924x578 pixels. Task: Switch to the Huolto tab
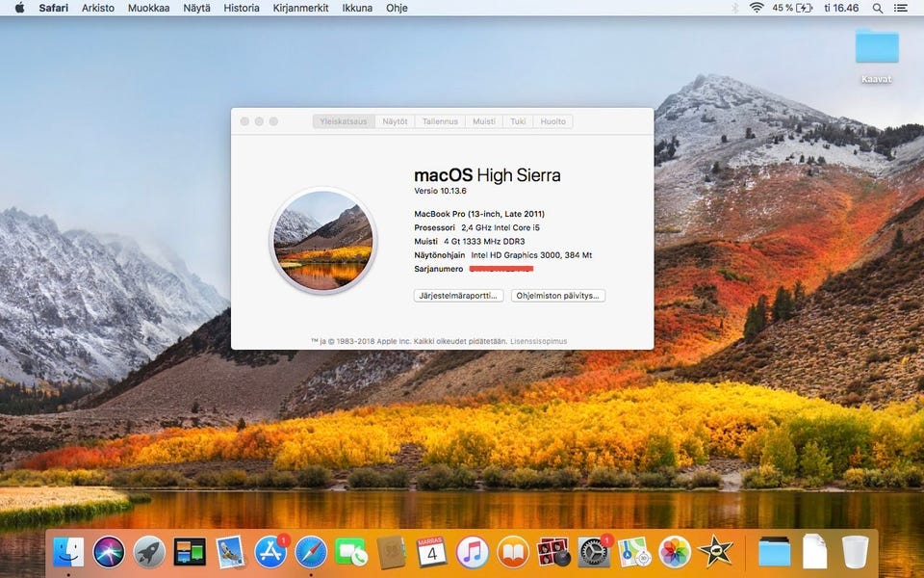552,121
